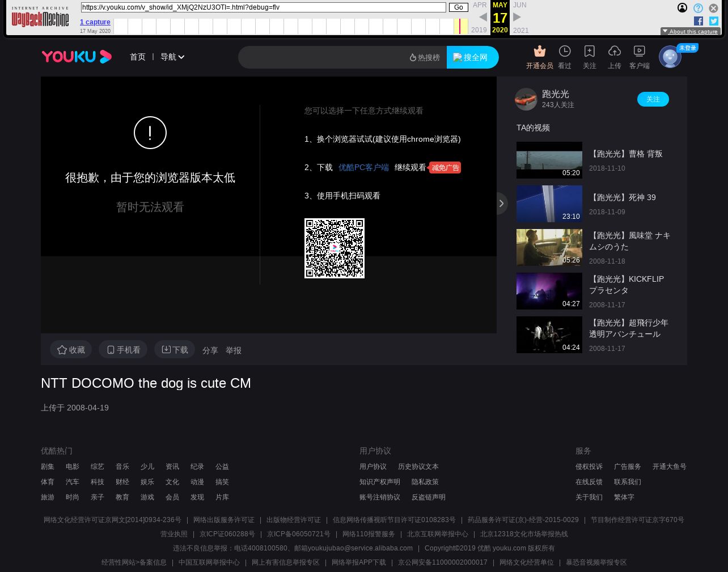The width and height of the screenshot is (728, 572).
Task: Open the 侵权投诉 link
Action: 589,467
